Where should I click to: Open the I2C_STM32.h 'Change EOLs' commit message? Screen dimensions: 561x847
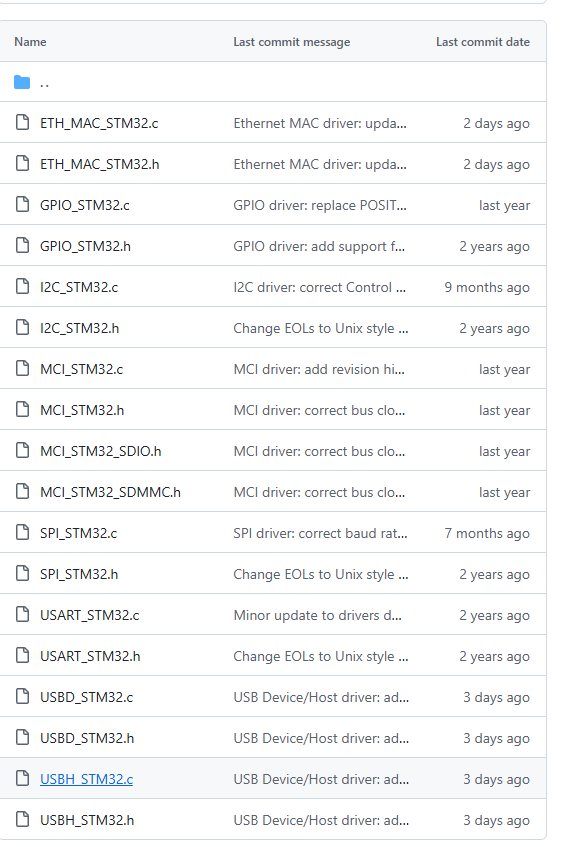[321, 328]
